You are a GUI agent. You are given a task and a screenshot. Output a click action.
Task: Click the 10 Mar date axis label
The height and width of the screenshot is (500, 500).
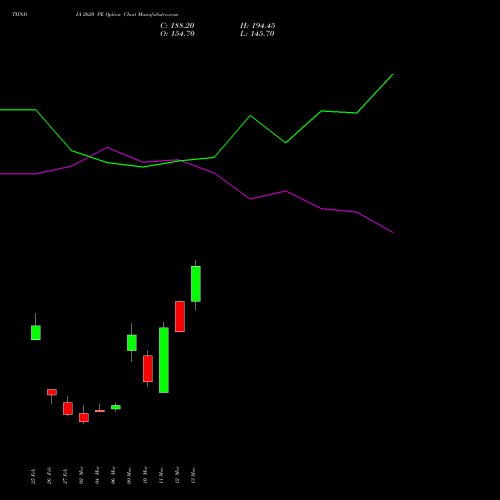[x=145, y=476]
